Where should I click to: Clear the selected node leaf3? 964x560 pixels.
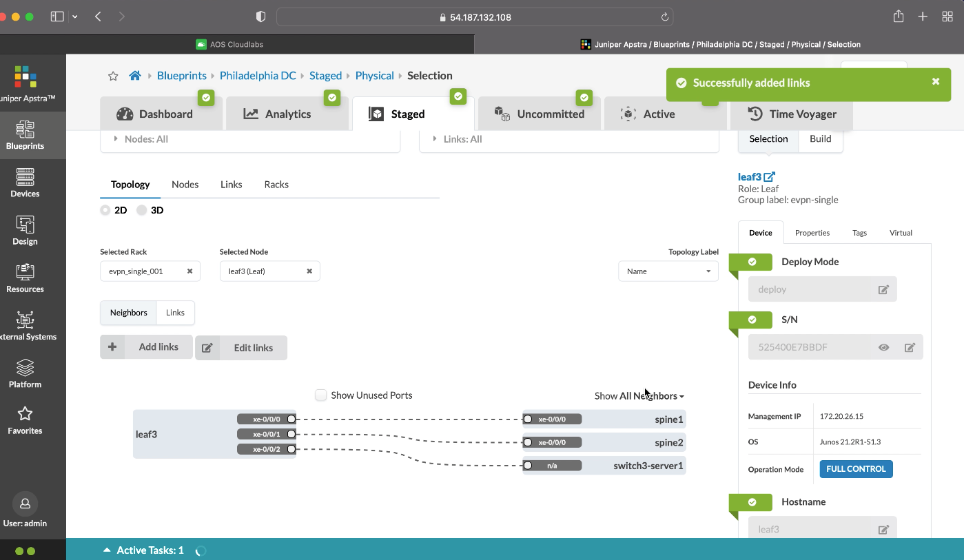click(x=309, y=271)
